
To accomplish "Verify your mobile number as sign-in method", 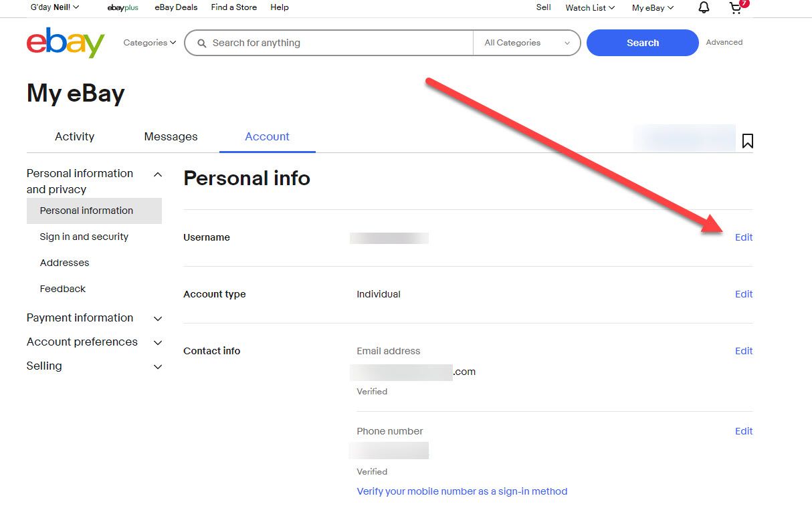I will point(462,491).
